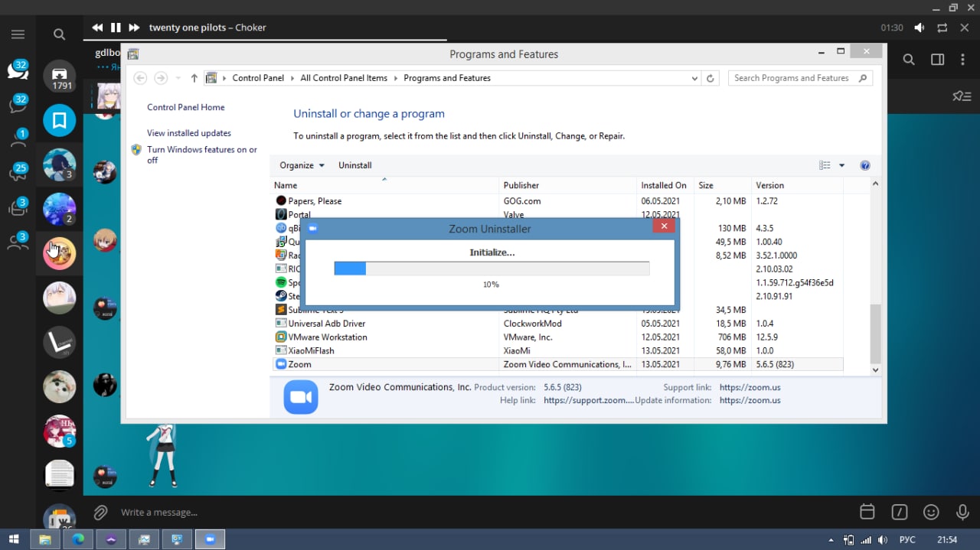Screen dimensions: 980x550
Task: Select the Universal Adb Driver row
Action: pyautogui.click(x=558, y=324)
